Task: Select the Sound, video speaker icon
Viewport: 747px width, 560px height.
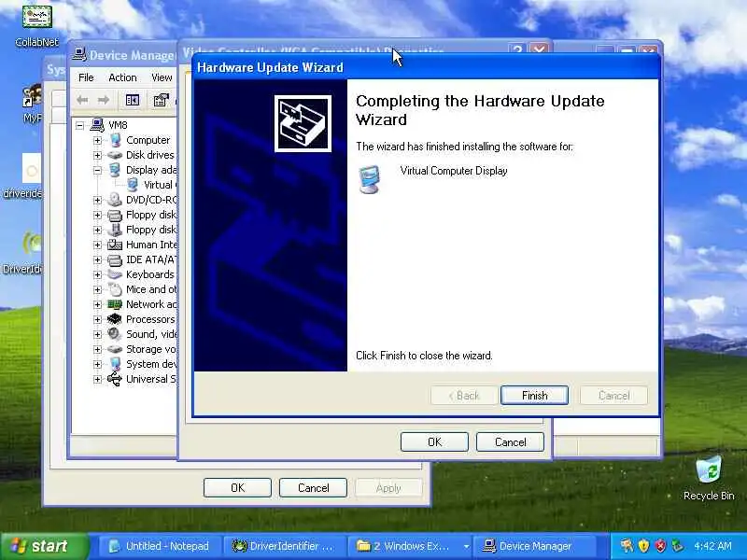Action: click(x=115, y=334)
